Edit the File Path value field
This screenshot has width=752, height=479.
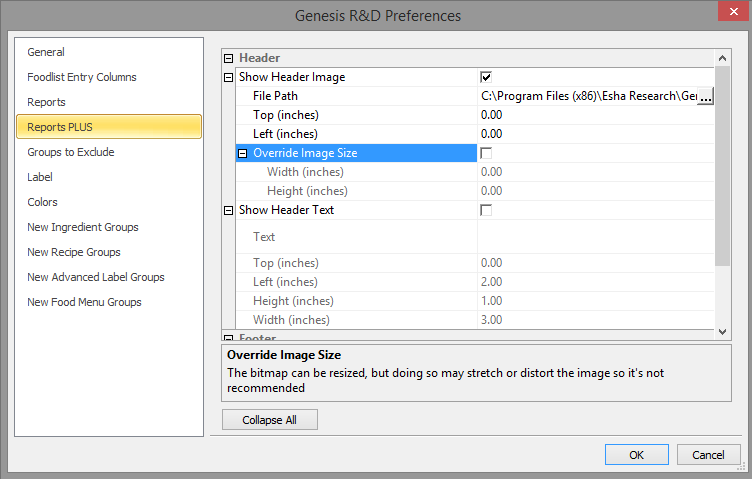coord(588,96)
